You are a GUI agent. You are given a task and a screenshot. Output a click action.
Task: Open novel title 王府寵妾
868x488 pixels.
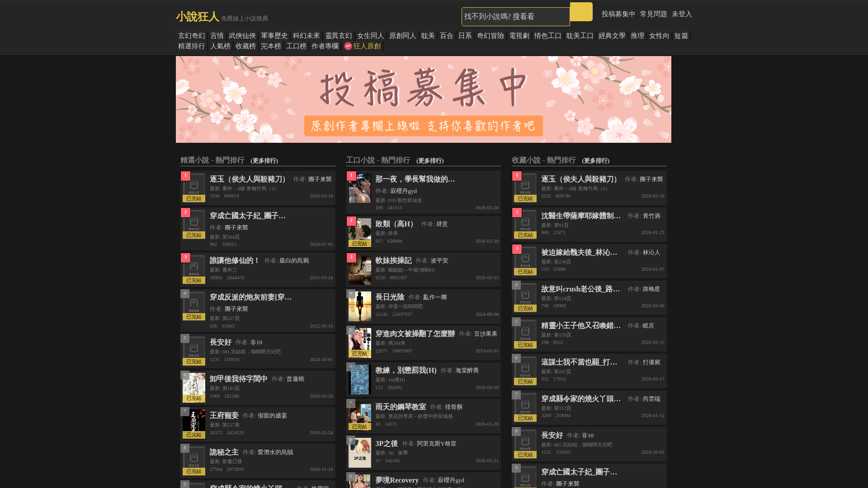click(224, 416)
